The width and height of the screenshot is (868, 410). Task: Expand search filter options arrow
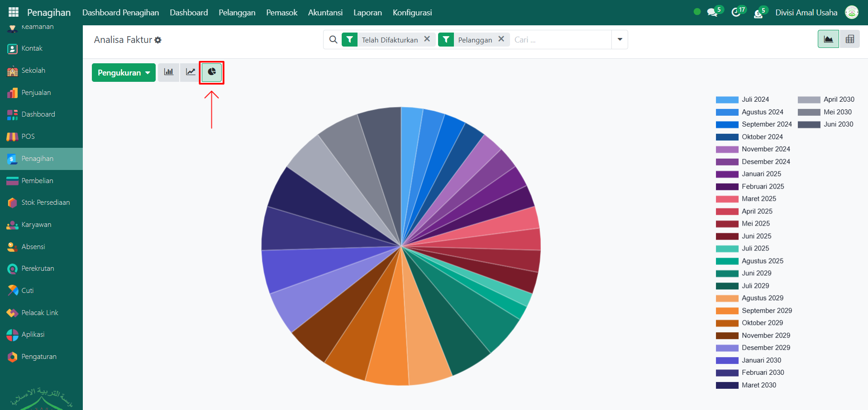tap(620, 40)
